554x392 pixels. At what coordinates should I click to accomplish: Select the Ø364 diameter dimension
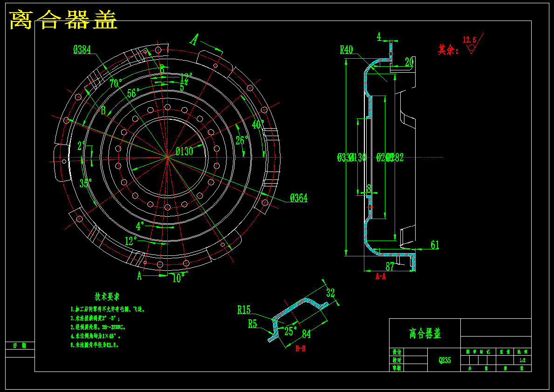click(299, 198)
